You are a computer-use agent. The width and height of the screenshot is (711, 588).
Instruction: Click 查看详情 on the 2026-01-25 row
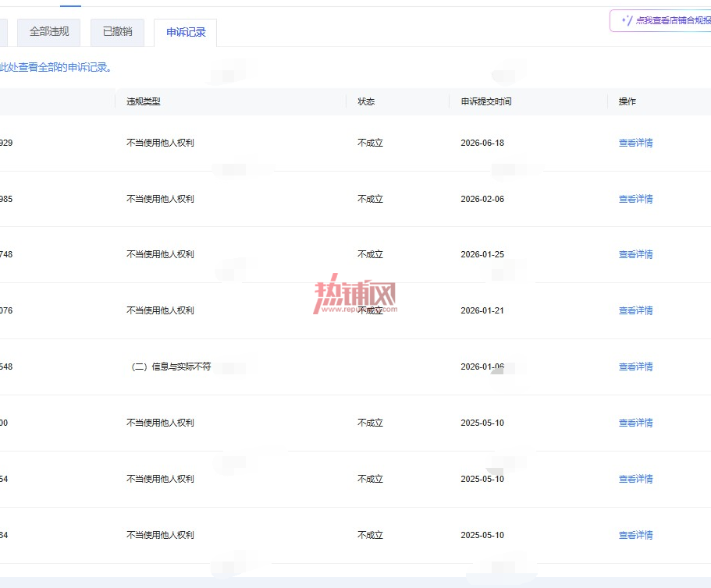click(636, 254)
